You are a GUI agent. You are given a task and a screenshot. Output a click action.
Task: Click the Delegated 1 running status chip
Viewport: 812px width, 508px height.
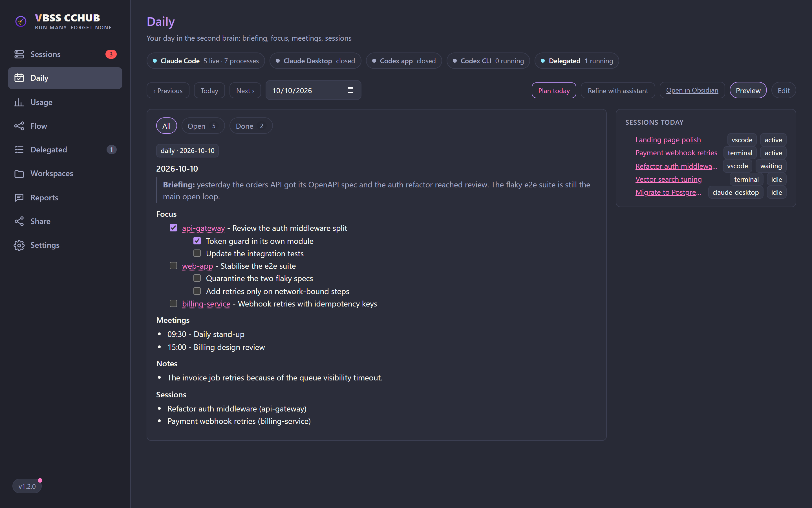[x=577, y=61]
